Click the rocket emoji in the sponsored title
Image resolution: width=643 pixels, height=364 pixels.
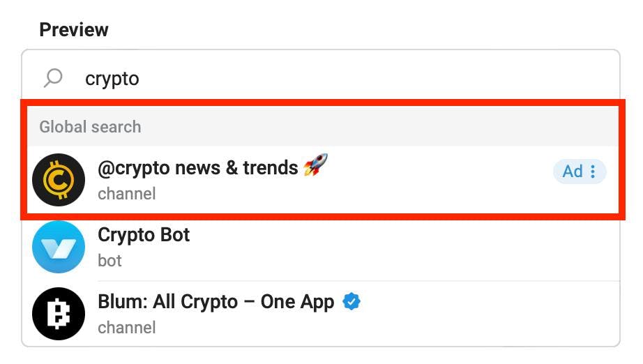point(315,167)
